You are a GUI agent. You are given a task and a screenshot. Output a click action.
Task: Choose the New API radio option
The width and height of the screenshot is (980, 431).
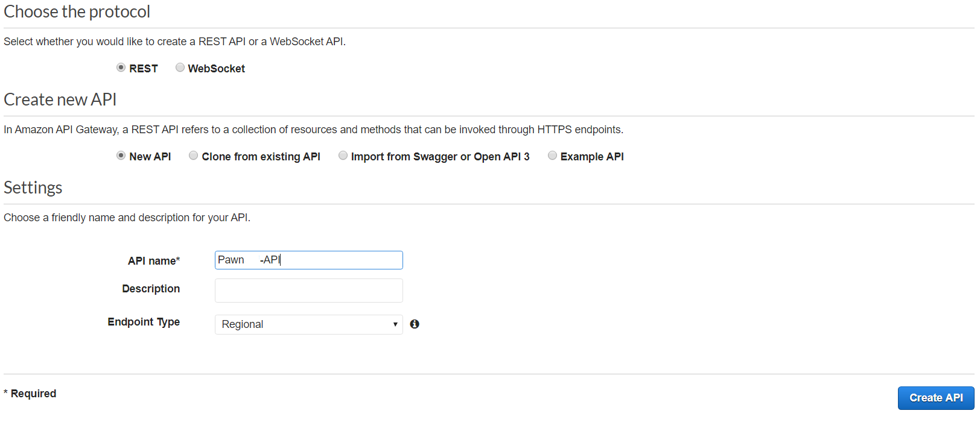pyautogui.click(x=121, y=156)
